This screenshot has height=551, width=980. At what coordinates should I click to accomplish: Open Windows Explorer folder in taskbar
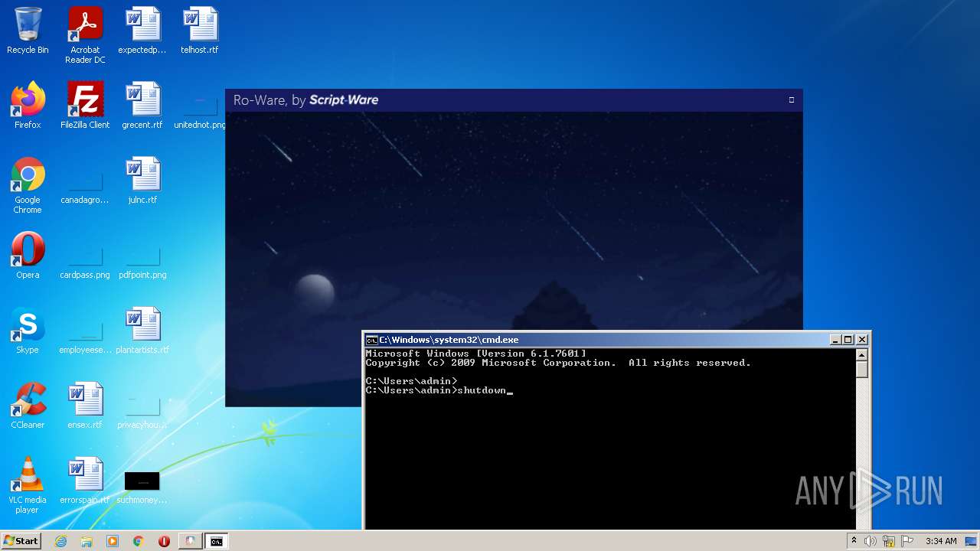pos(87,541)
